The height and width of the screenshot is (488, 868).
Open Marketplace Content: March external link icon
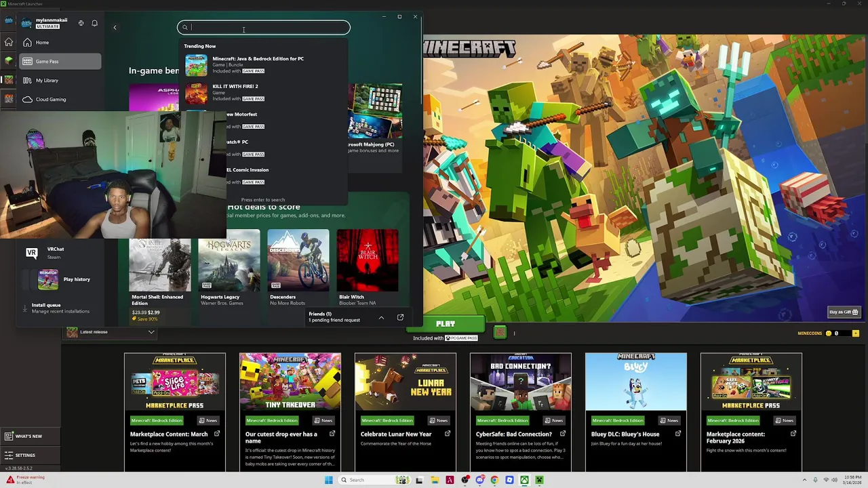point(217,434)
